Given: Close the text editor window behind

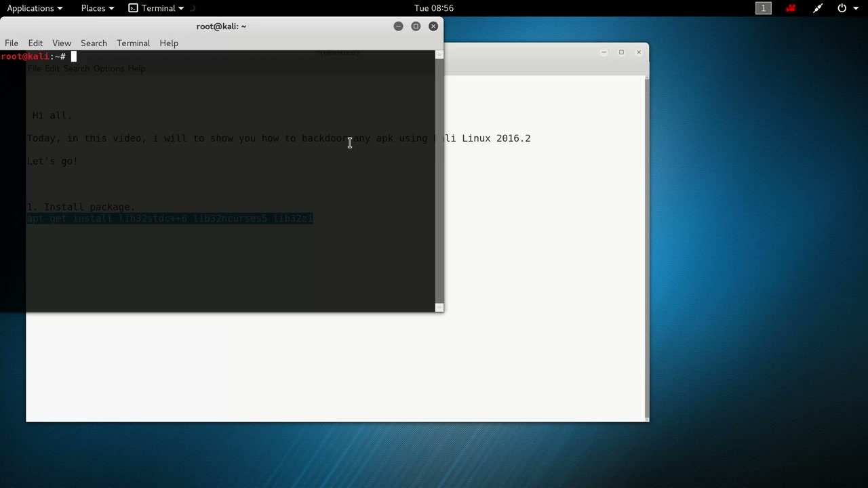Looking at the screenshot, I should coord(639,52).
